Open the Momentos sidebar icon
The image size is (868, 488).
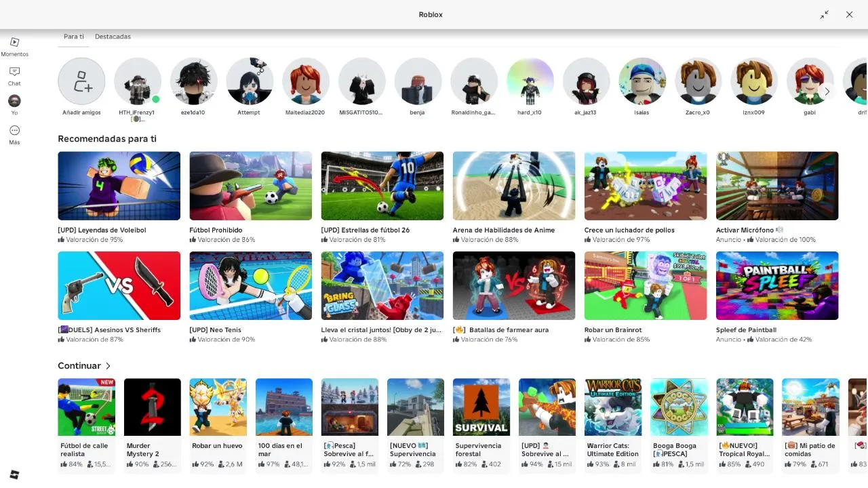[x=14, y=42]
